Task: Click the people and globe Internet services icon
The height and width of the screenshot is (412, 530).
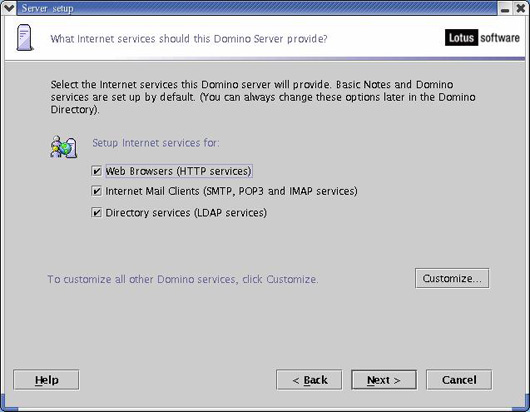Action: (x=64, y=147)
